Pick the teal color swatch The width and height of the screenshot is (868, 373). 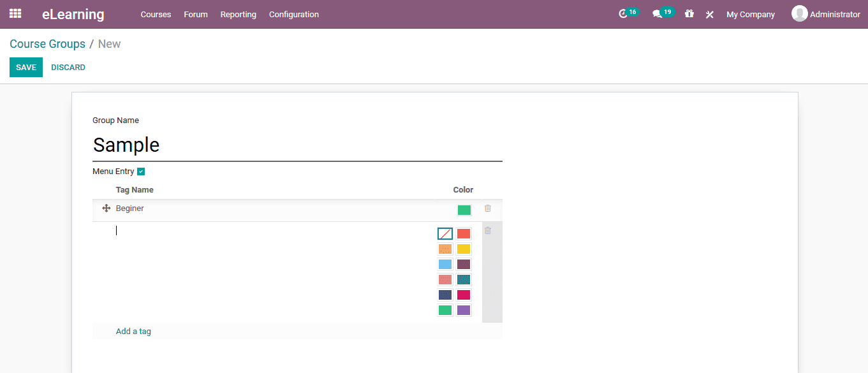click(x=464, y=280)
